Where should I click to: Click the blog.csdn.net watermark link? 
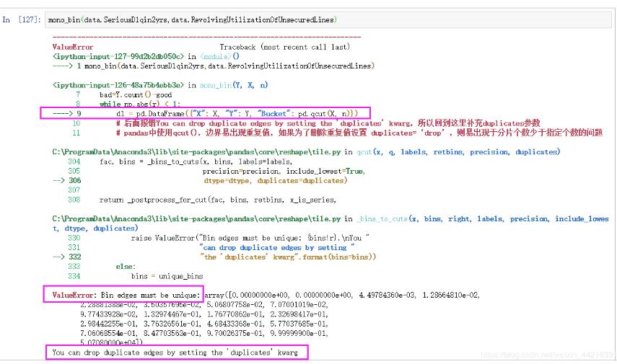coord(548,355)
